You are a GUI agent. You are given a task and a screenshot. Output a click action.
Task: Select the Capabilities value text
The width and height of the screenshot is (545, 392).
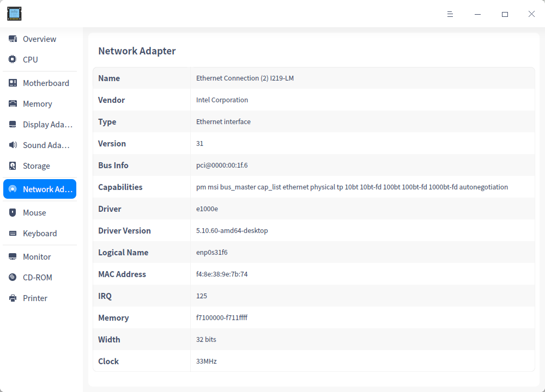coord(351,187)
